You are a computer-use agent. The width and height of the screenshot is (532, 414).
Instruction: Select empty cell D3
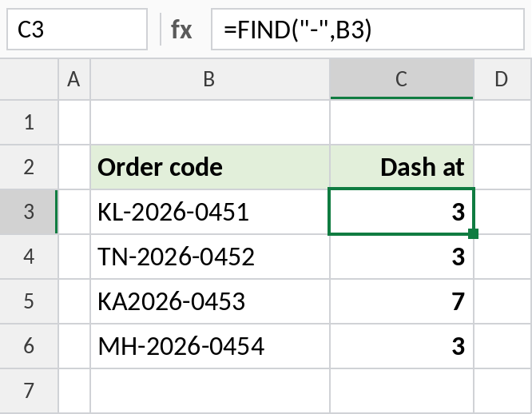coord(502,212)
